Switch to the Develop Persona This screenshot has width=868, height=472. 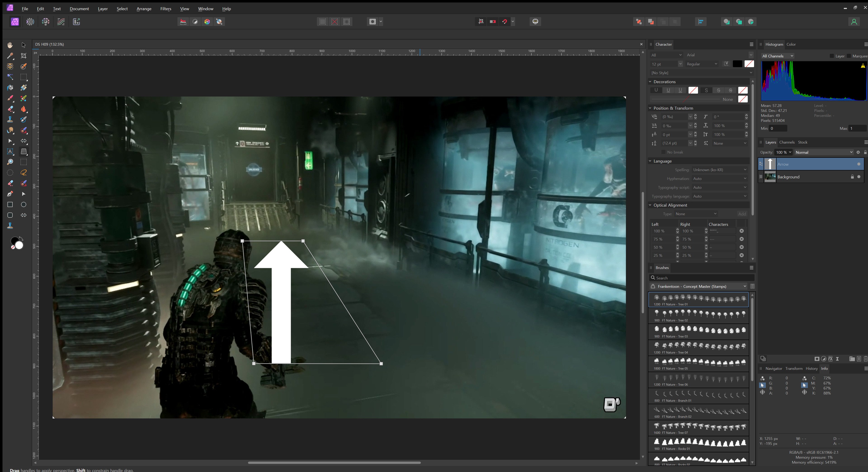45,22
